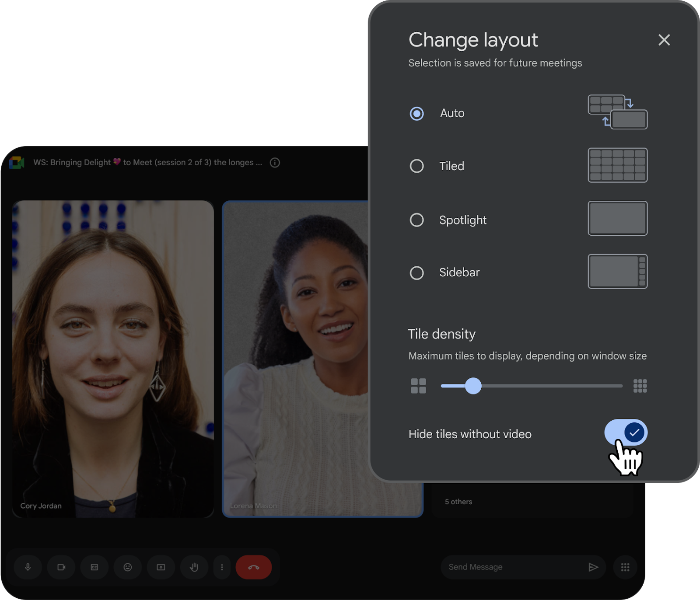Close the Change layout dialog
This screenshot has height=600, width=700.
(664, 40)
